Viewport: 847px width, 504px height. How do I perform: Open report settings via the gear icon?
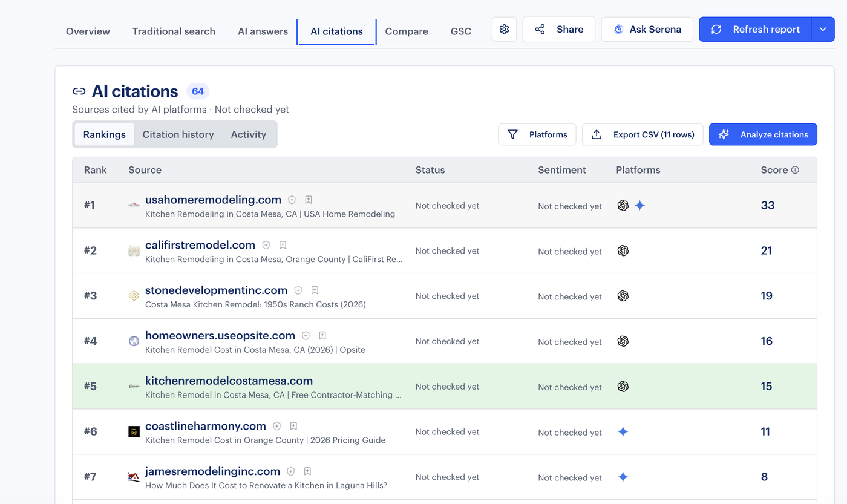(504, 29)
